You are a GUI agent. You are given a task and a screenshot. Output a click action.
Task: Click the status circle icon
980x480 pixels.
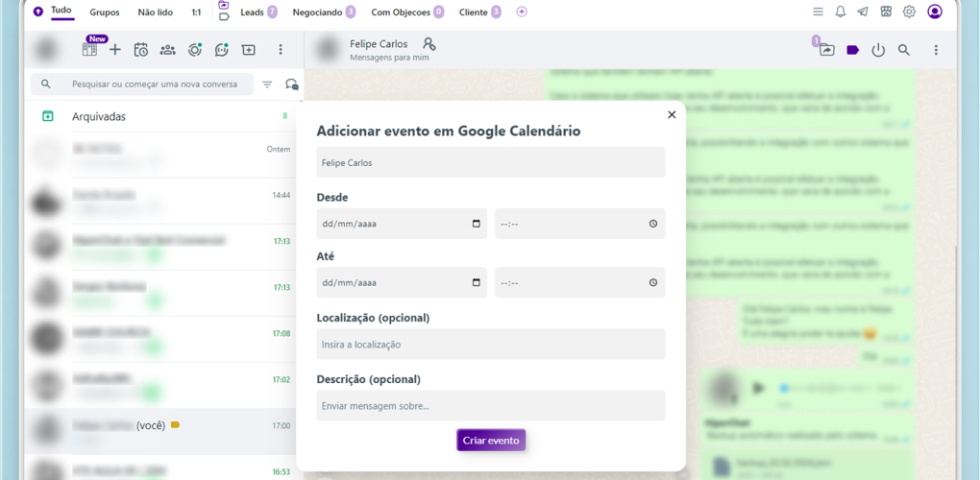pyautogui.click(x=194, y=50)
